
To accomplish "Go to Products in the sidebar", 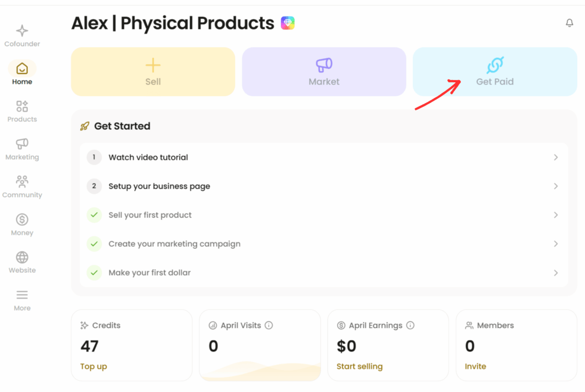I will [x=22, y=106].
